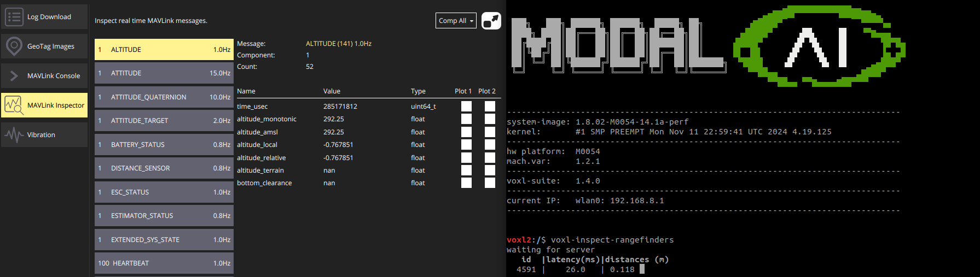Select MAVLink Inspector page
The width and height of the screenshot is (980, 277).
tap(44, 105)
